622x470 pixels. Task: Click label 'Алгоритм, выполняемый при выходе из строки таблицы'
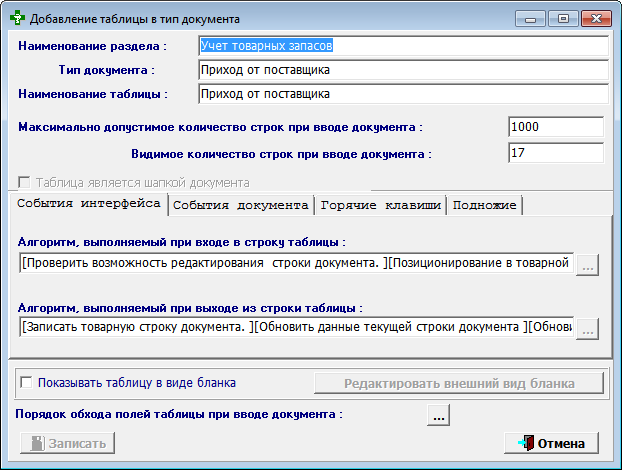coord(190,308)
